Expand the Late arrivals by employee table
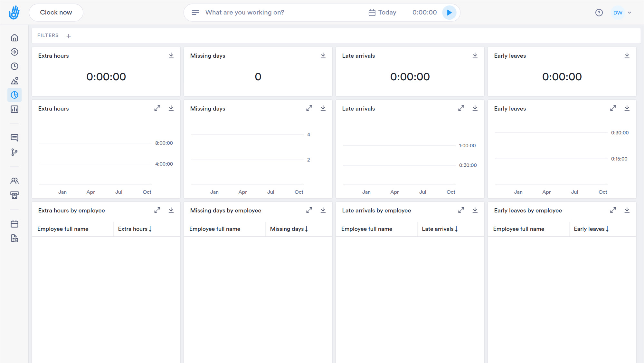The height and width of the screenshot is (363, 644). point(461,210)
